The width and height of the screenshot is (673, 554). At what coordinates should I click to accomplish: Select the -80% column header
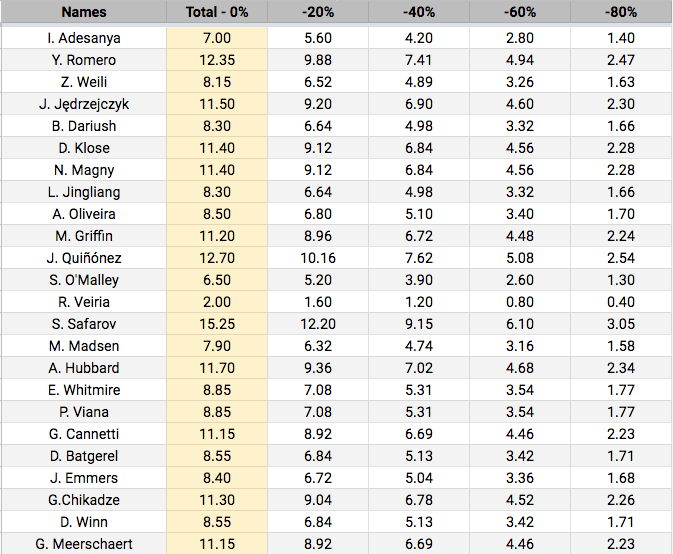[621, 13]
